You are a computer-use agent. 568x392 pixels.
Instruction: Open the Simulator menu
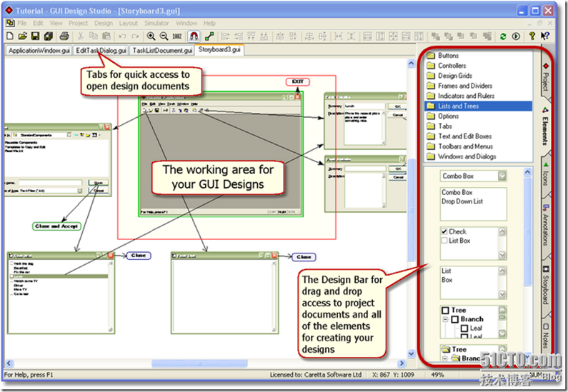156,23
